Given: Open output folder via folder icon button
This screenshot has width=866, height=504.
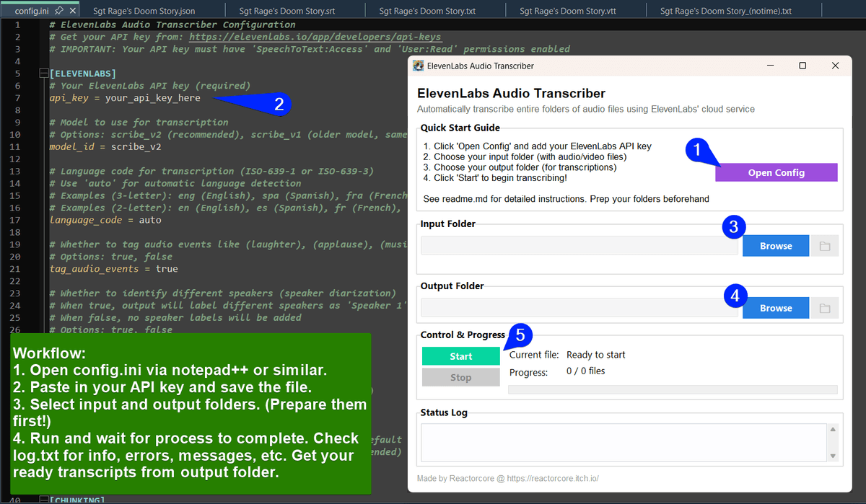Looking at the screenshot, I should tap(824, 308).
